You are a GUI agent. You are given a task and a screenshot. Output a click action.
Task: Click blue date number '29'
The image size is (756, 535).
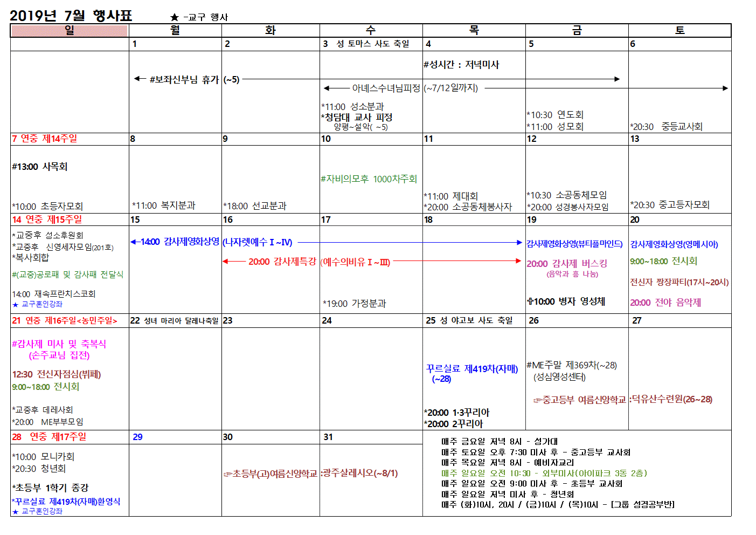[x=138, y=437]
